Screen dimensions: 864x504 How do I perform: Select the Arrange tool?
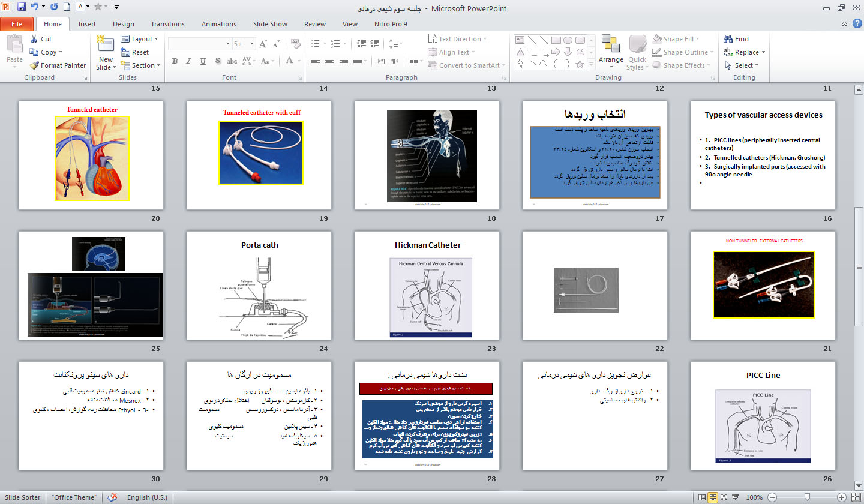tap(611, 49)
